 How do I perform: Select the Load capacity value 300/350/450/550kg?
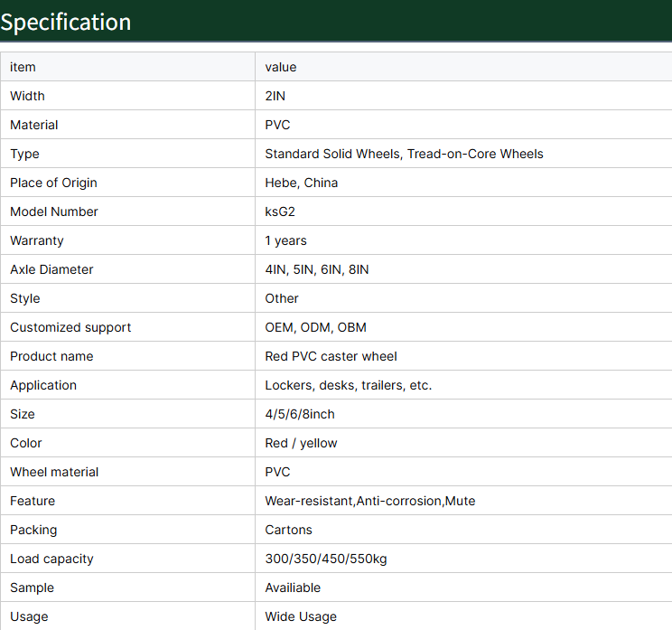pos(326,559)
